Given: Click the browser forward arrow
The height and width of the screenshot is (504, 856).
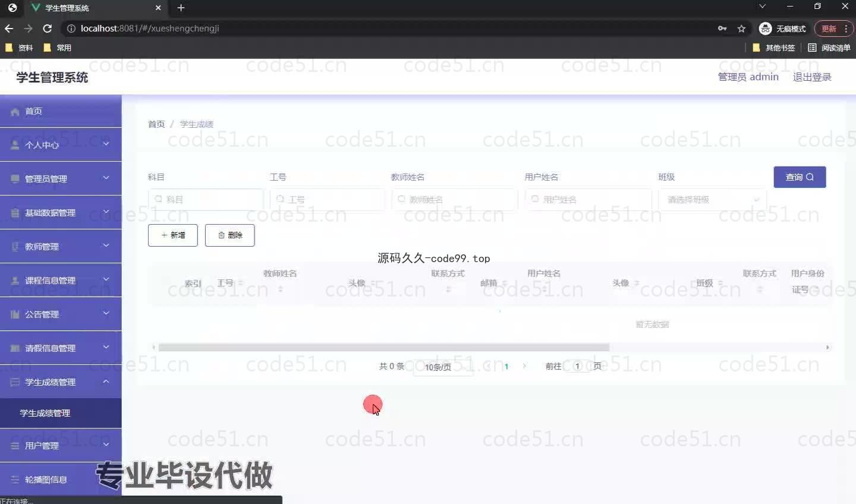Looking at the screenshot, I should 28,29.
